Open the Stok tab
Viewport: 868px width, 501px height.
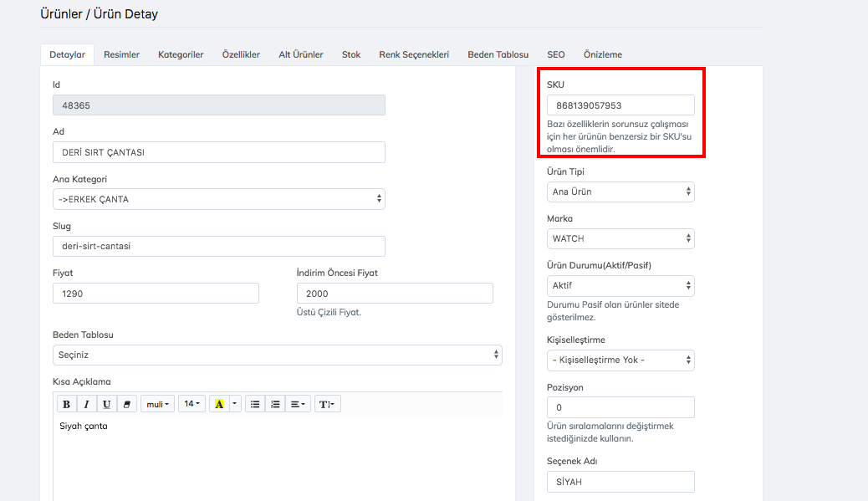pos(351,54)
